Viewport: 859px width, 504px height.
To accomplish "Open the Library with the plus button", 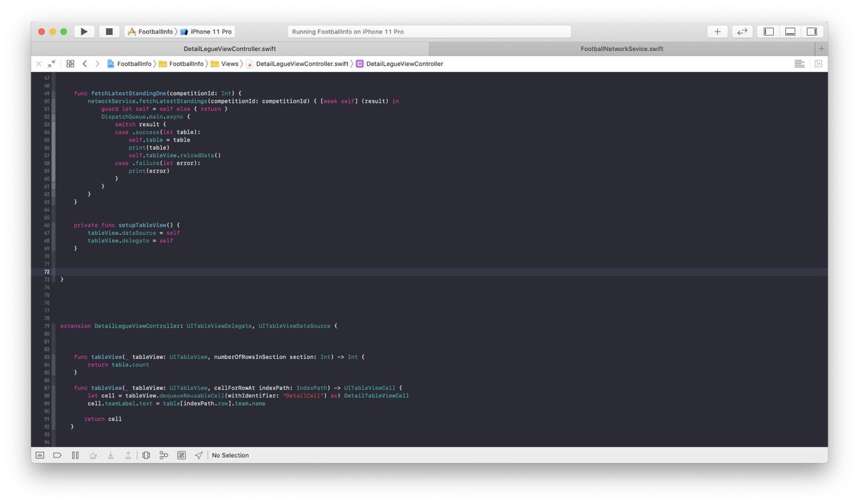I will tap(717, 32).
